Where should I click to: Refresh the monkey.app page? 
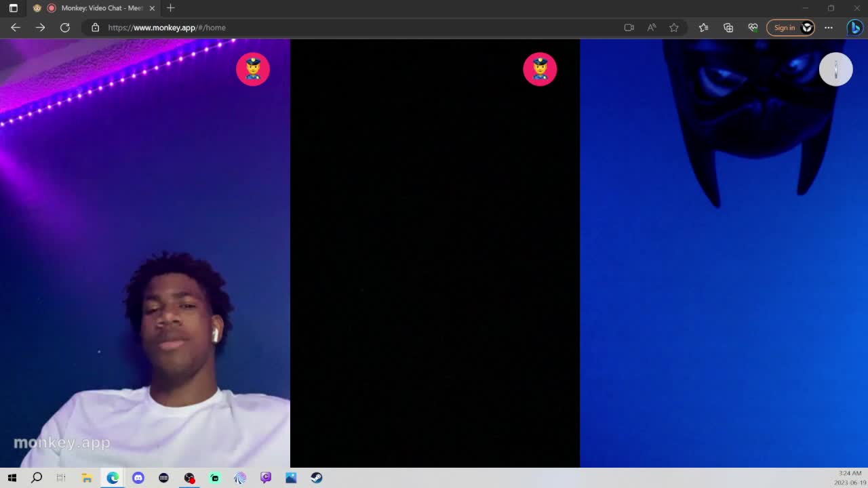(x=65, y=28)
